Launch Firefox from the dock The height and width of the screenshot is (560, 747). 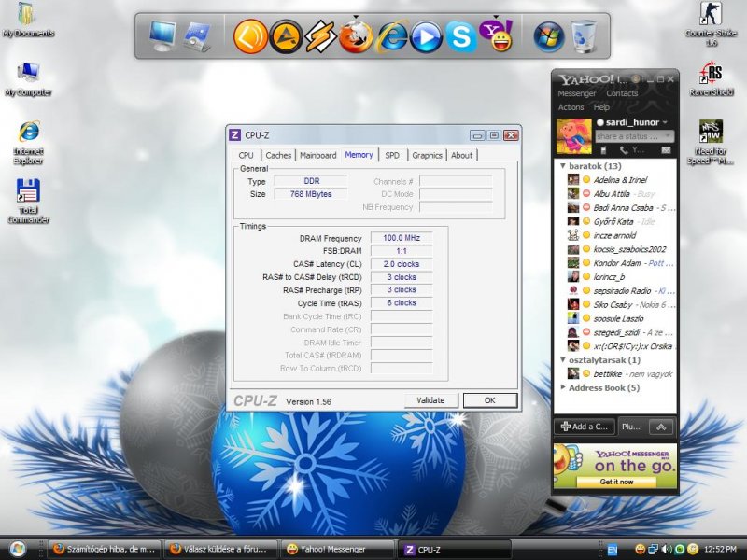(356, 36)
